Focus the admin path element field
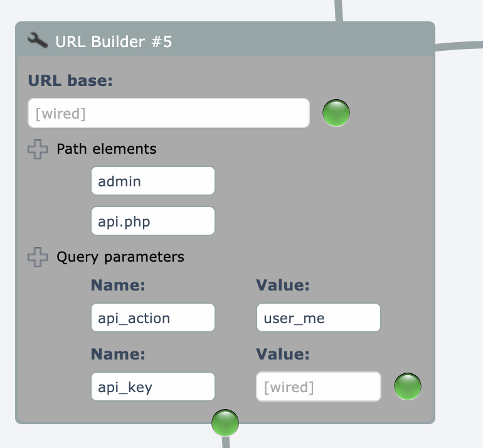Viewport: 483px width, 448px height. click(x=153, y=181)
